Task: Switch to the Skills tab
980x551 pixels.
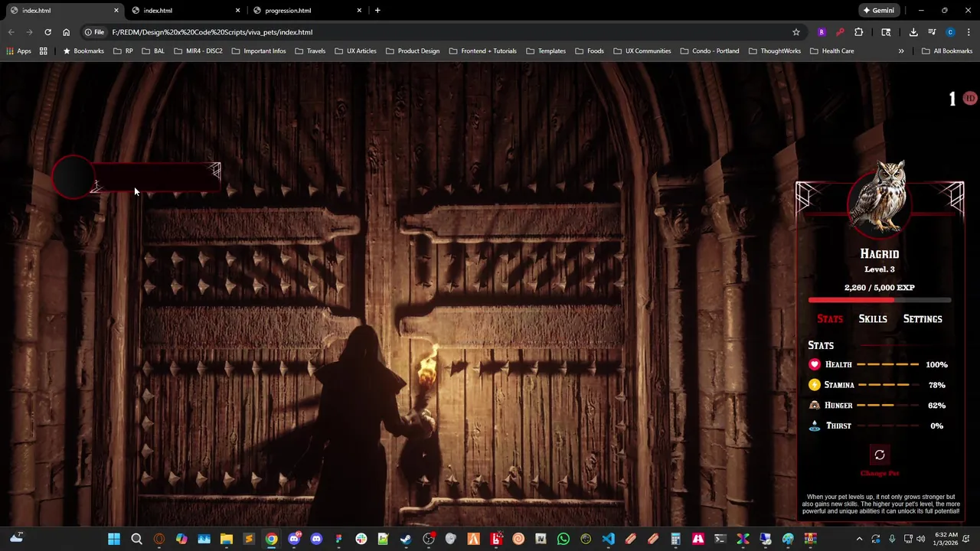Action: pyautogui.click(x=873, y=319)
